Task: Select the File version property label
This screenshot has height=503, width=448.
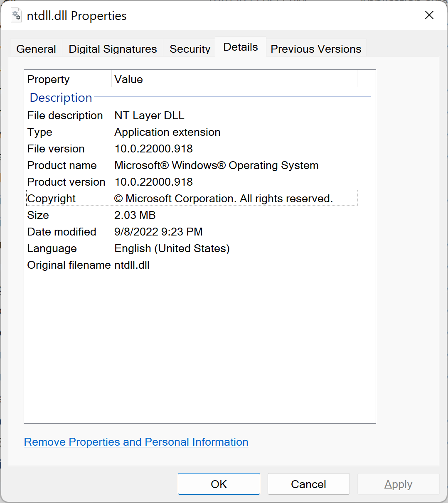Action: pyautogui.click(x=56, y=149)
